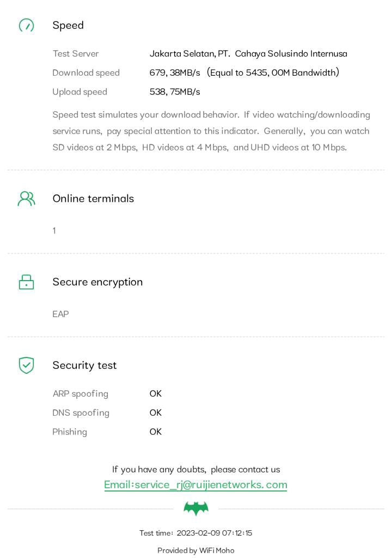Viewport: 392px width, 558px height.
Task: Click the Secure encryption heading
Action: pos(97,282)
